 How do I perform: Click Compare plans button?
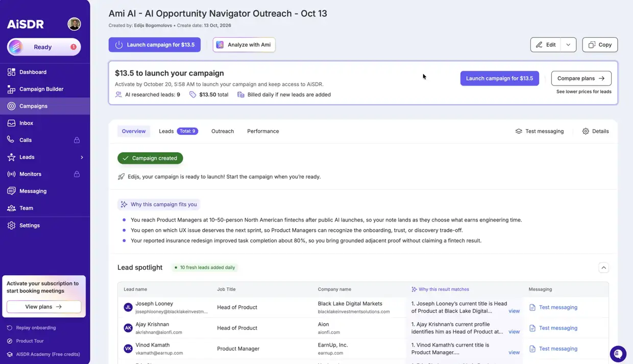(581, 78)
